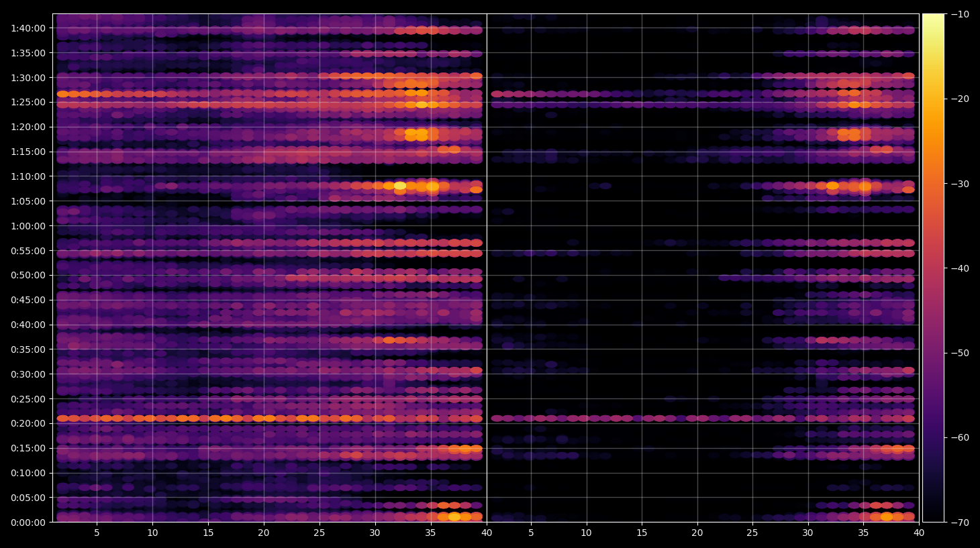Click the −60 colorbar tick label
Viewport: 980px width, 548px height.
pos(960,438)
